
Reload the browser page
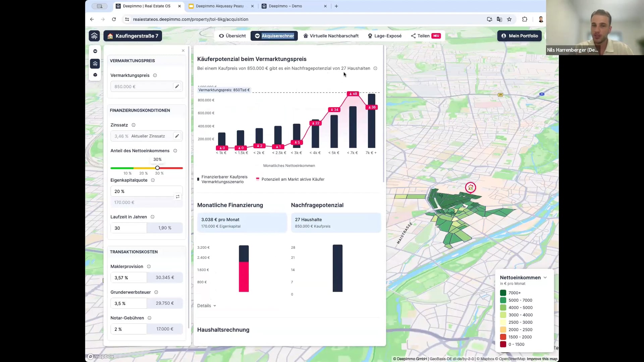114,19
